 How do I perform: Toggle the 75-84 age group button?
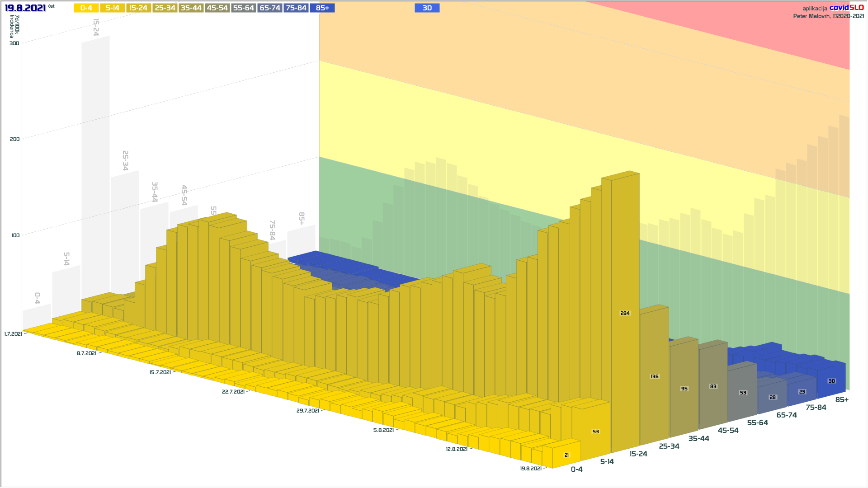tap(296, 8)
